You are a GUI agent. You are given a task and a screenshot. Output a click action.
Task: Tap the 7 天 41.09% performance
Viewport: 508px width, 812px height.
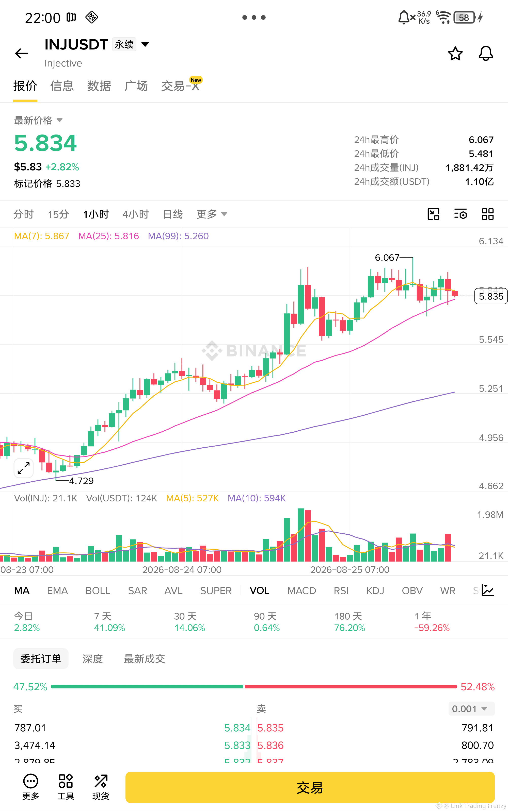[x=109, y=622]
